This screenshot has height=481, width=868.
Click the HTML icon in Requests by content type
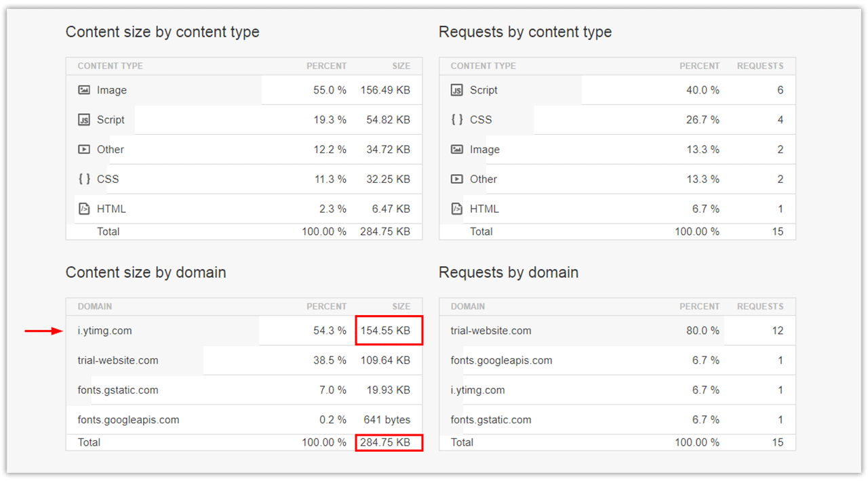coord(457,209)
